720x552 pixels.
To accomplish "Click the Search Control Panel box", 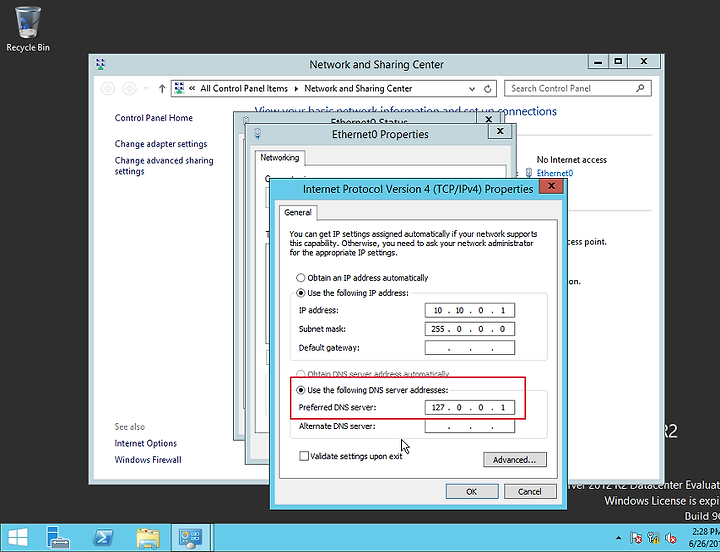I will click(578, 88).
